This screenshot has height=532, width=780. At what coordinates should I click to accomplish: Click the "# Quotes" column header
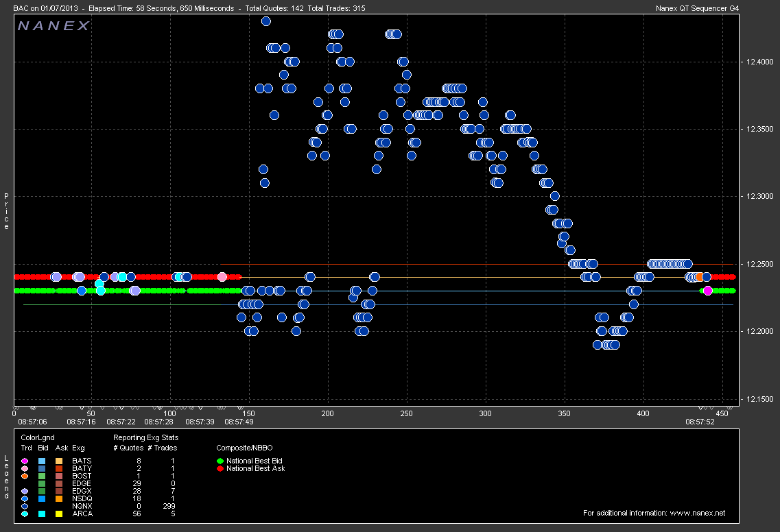128,448
